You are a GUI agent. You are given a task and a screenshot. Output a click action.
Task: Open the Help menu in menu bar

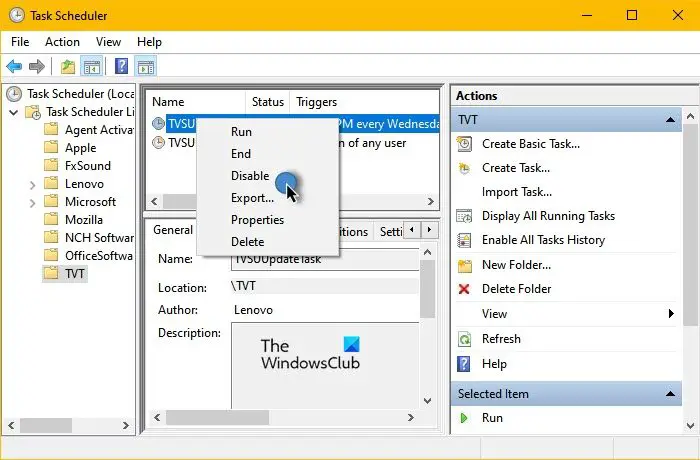point(149,42)
